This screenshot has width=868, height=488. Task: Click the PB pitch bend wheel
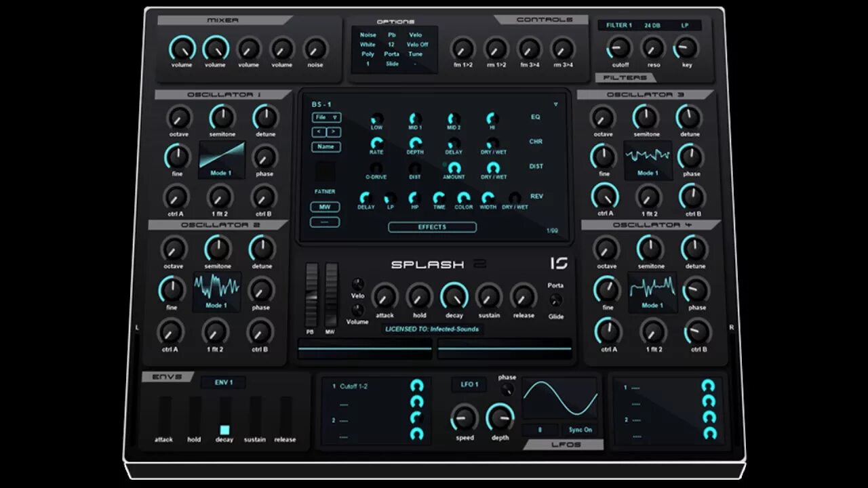[x=311, y=295]
